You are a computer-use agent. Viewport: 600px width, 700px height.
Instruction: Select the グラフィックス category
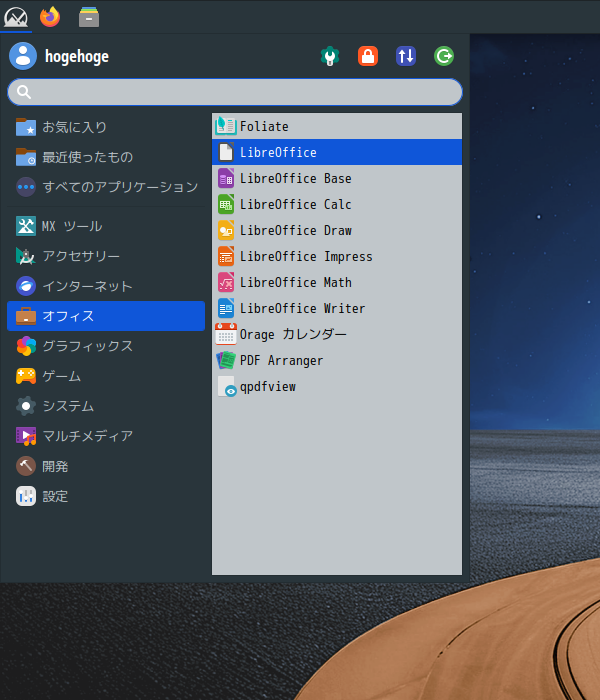coord(106,346)
